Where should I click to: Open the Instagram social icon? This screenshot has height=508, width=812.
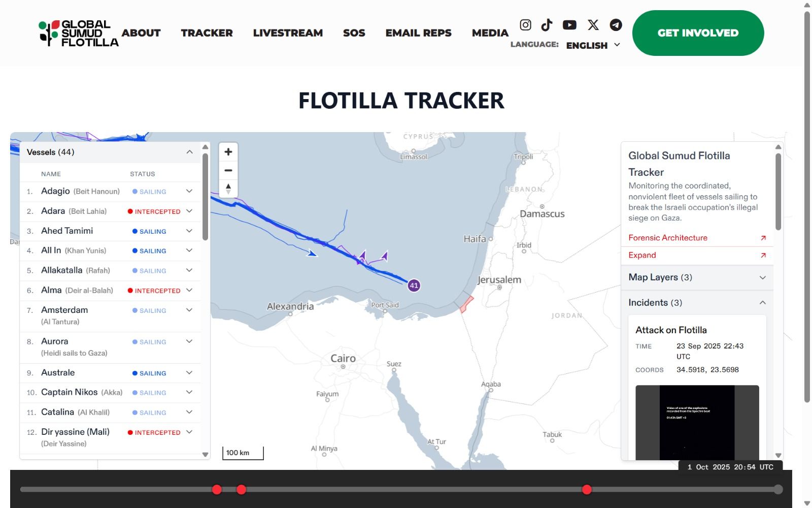coord(525,25)
